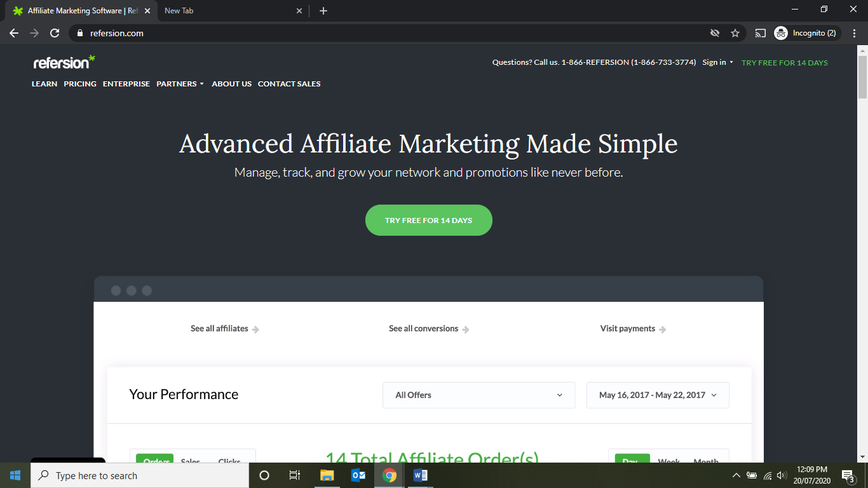868x488 pixels.
Task: Click the battery power tray icon
Action: pyautogui.click(x=752, y=475)
